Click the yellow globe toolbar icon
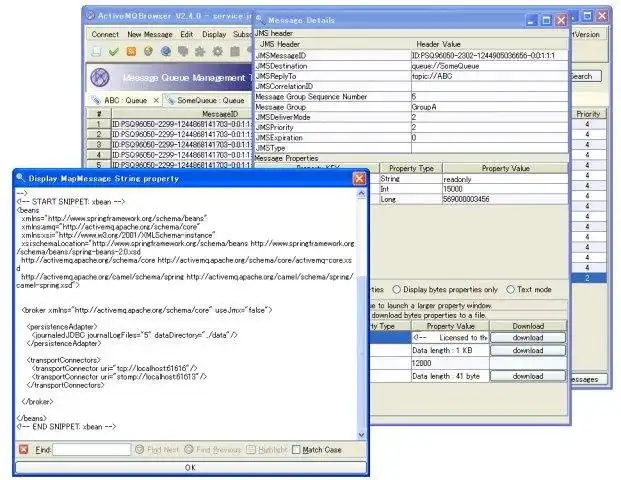This screenshot has width=621, height=480. tap(149, 51)
